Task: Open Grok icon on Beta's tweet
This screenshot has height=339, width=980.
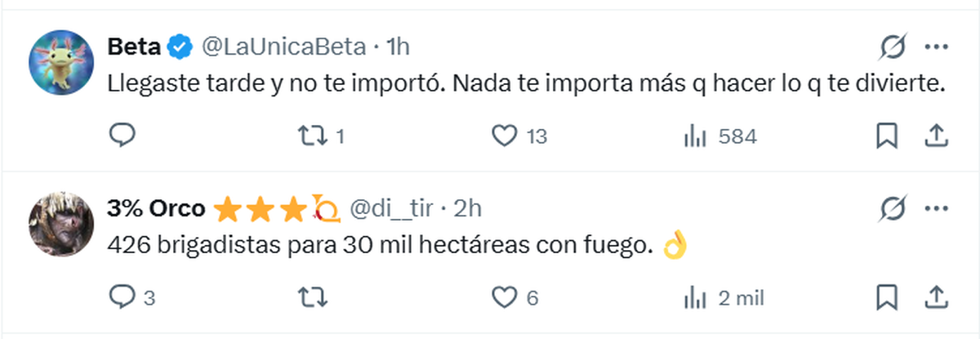Action: (x=893, y=49)
